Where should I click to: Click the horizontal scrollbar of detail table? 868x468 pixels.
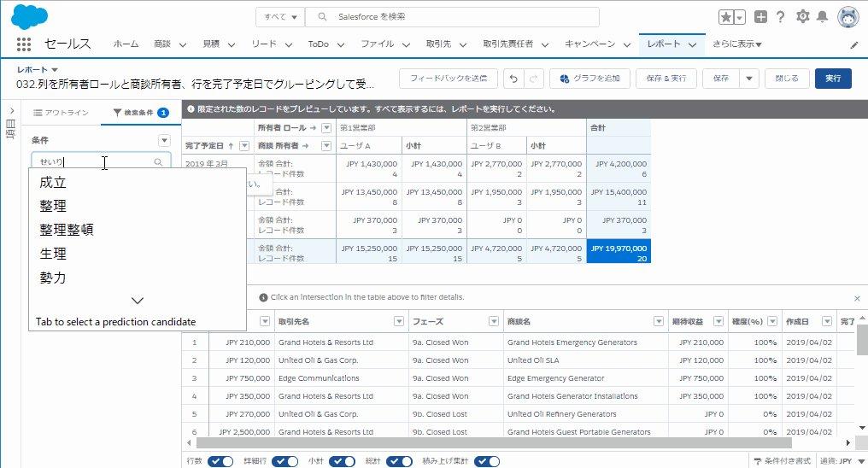(494, 443)
